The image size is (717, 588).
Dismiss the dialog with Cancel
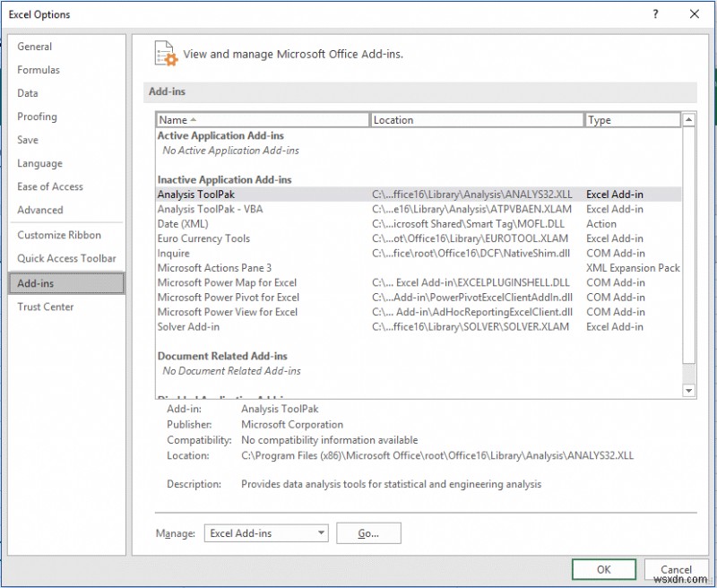click(x=677, y=569)
